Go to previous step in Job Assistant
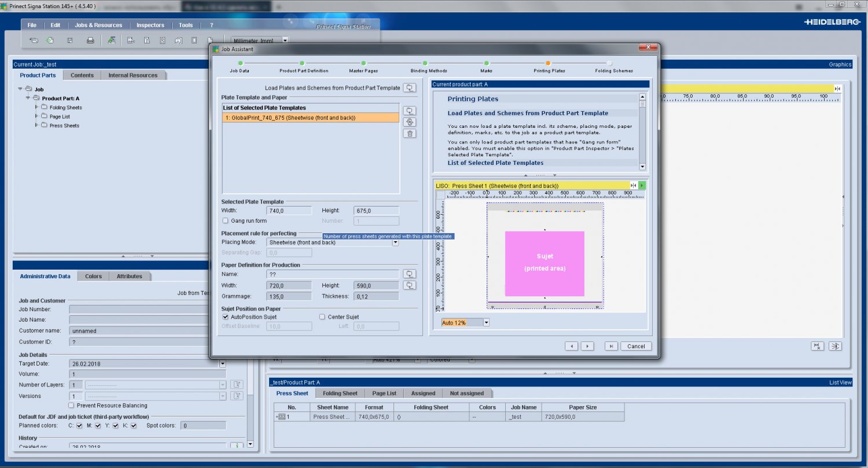The height and width of the screenshot is (468, 868). click(572, 346)
